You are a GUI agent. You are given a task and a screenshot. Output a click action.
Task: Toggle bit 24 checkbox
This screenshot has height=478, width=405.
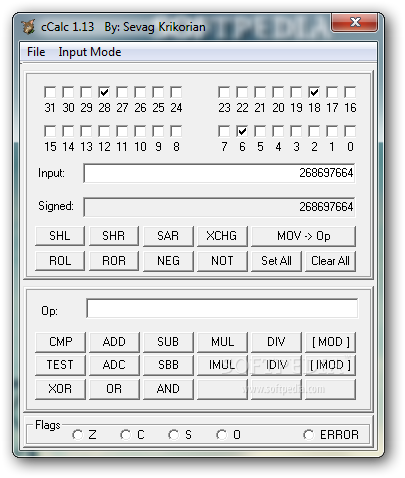pos(176,92)
